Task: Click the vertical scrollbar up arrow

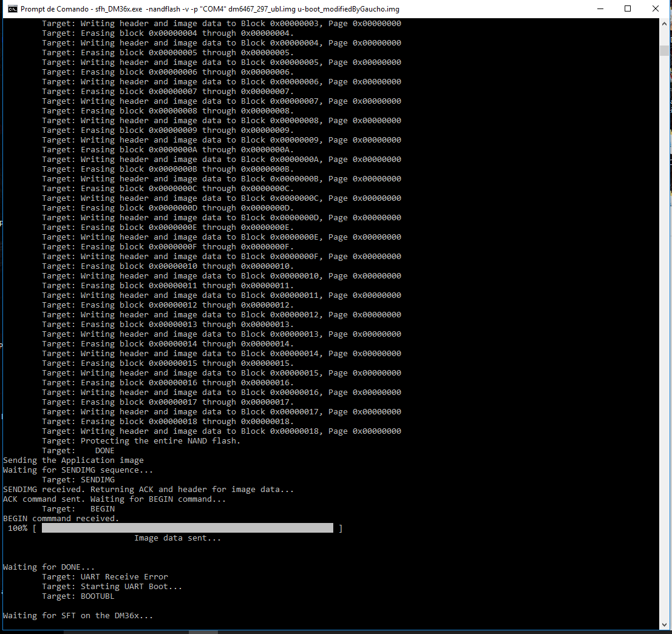Action: [664, 24]
